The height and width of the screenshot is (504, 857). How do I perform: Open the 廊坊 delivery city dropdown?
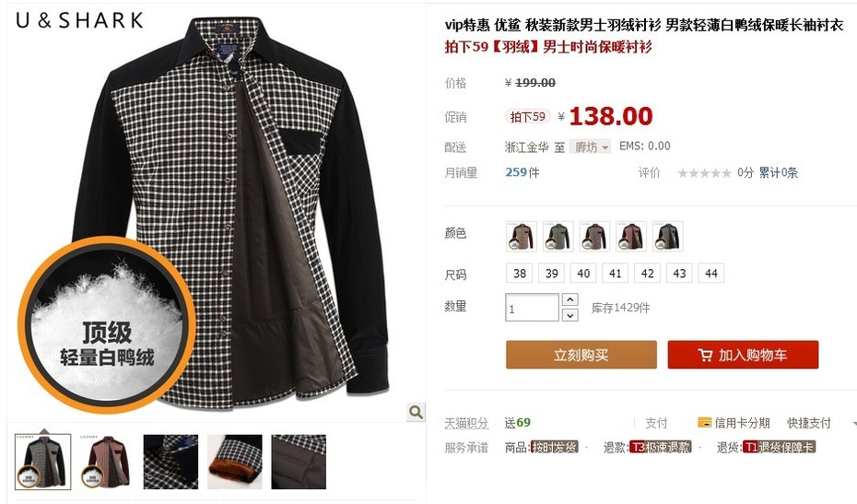click(591, 147)
